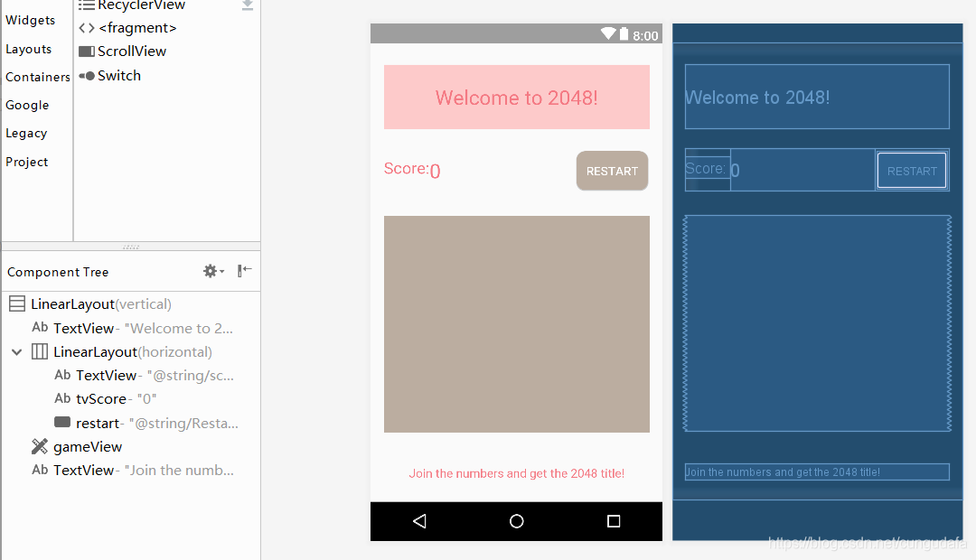976x560 pixels.
Task: Select the ScrollView container in the Palette
Action: click(x=130, y=51)
